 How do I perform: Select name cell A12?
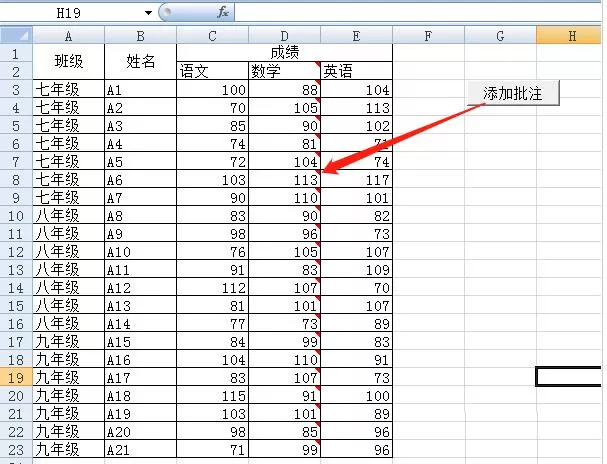tap(141, 288)
